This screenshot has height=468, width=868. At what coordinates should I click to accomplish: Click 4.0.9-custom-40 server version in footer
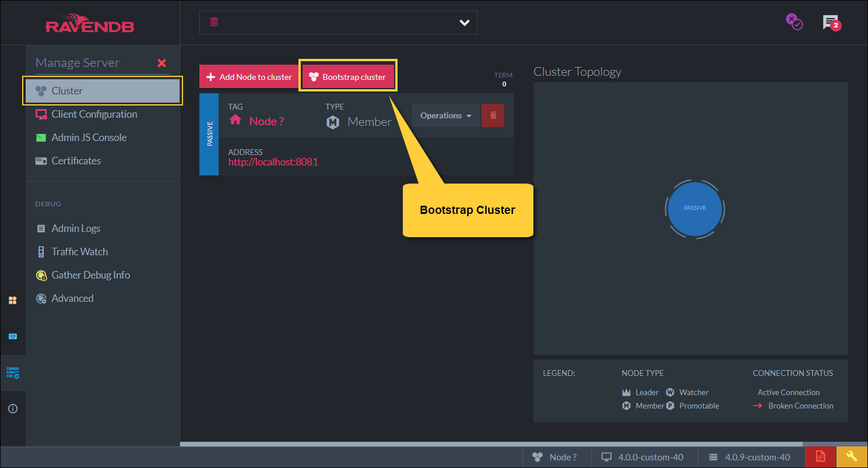click(x=750, y=458)
